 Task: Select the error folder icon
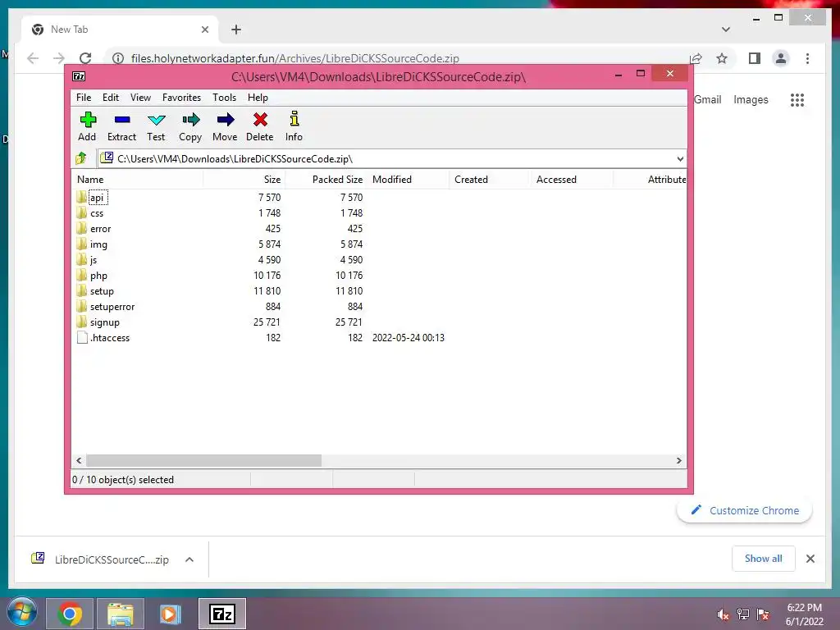tap(81, 228)
